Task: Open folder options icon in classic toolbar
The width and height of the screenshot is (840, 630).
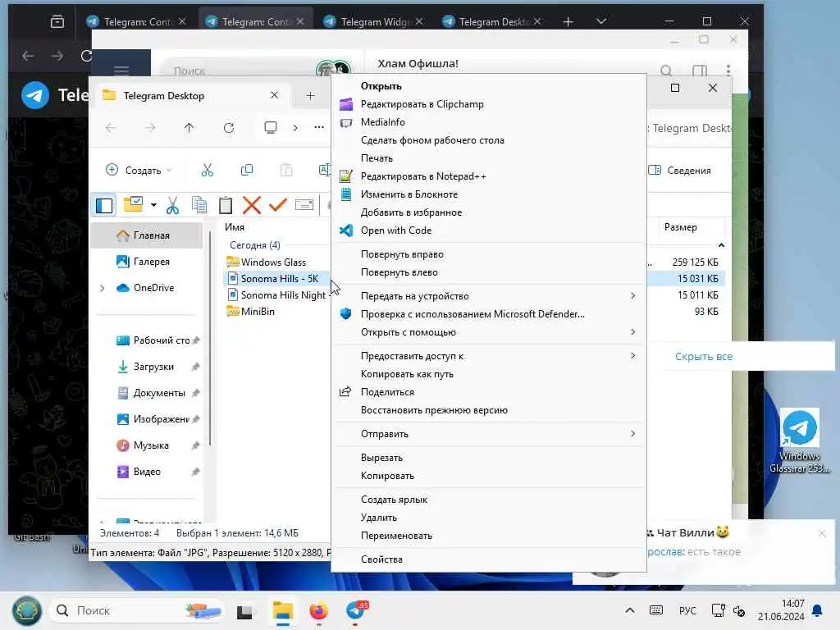Action: pyautogui.click(x=133, y=204)
